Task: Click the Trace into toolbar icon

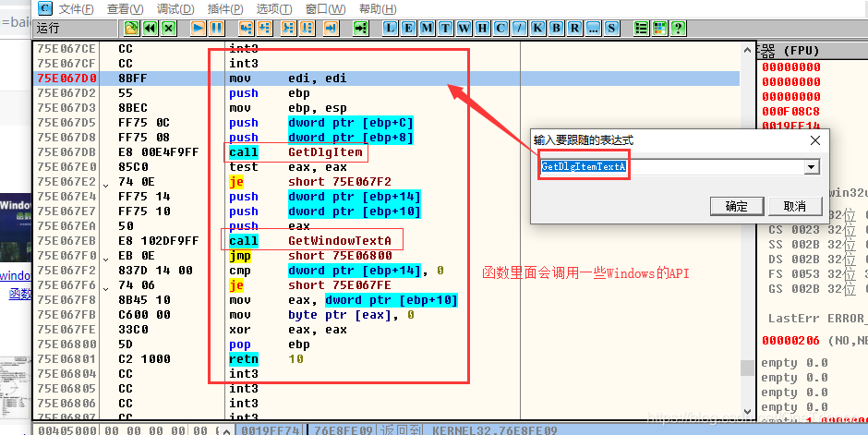Action: 288,29
